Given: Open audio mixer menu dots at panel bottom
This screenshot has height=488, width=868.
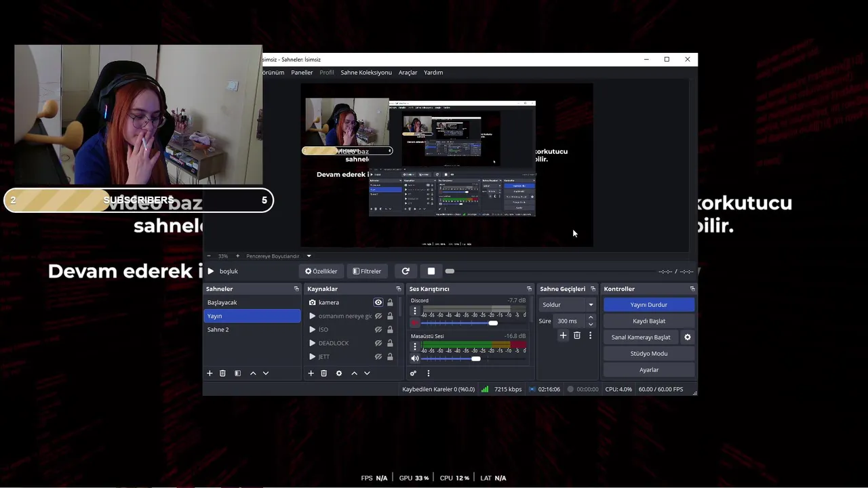Looking at the screenshot, I should point(428,373).
